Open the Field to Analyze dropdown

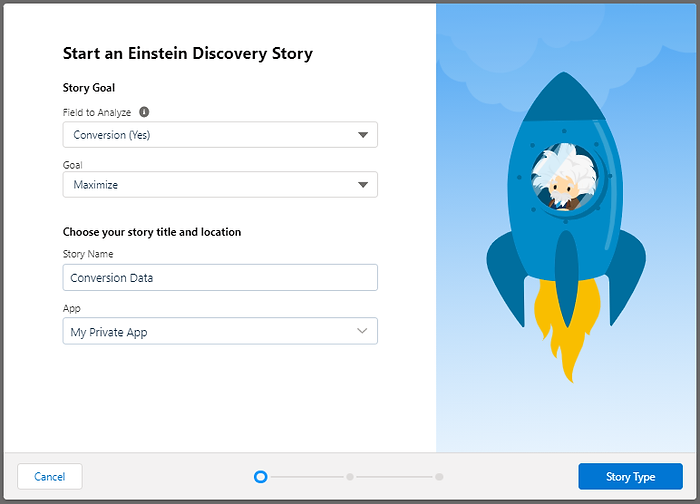point(220,135)
